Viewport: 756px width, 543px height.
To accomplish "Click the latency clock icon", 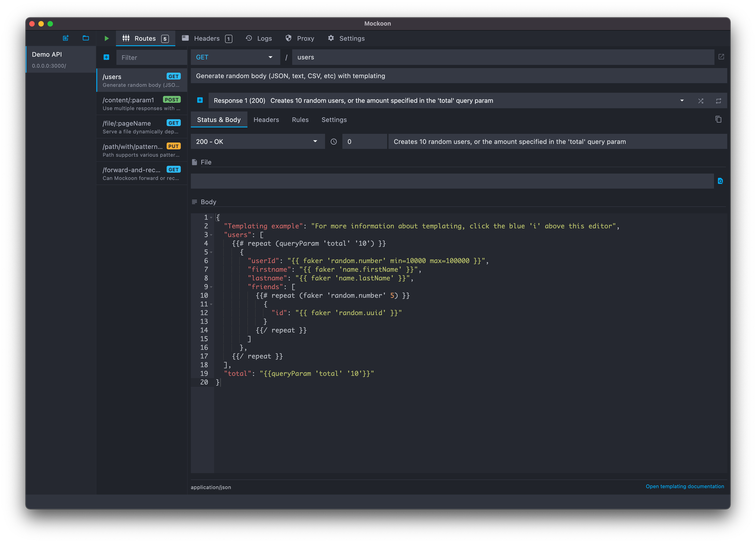I will click(334, 142).
